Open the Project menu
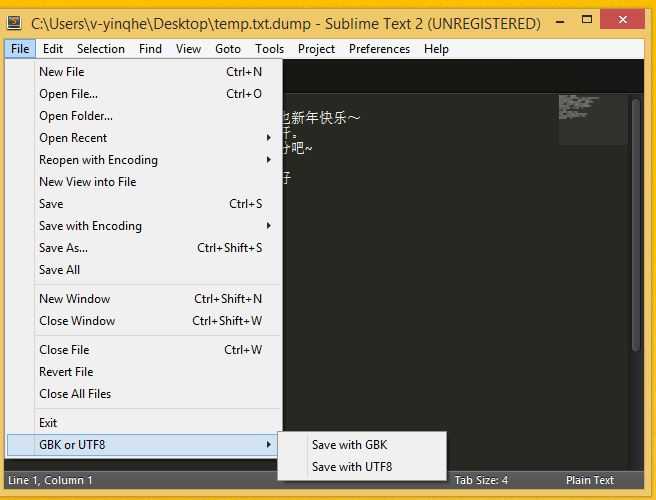The height and width of the screenshot is (500, 656). (316, 49)
